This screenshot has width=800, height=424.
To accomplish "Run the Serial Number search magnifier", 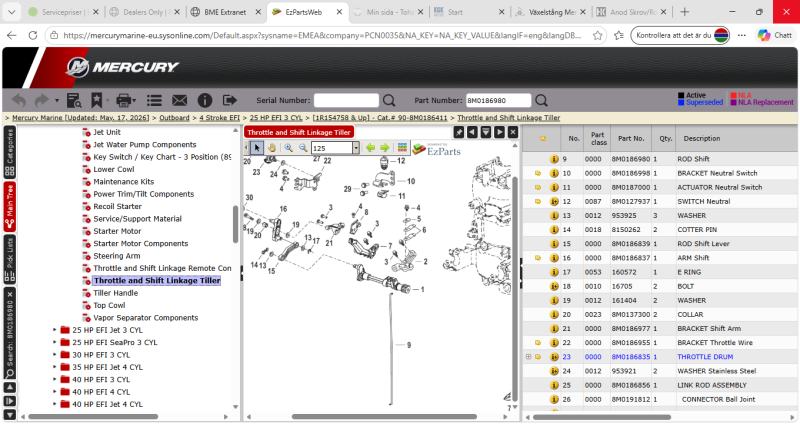I will coord(389,101).
